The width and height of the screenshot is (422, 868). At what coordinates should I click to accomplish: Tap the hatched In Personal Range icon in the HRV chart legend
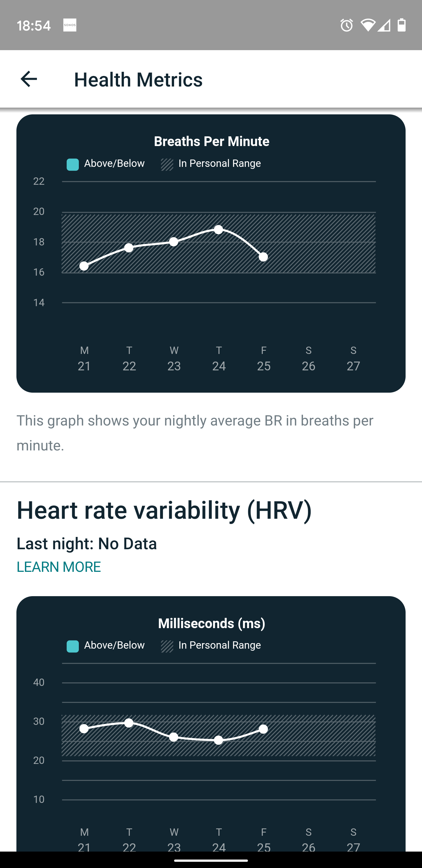[167, 646]
